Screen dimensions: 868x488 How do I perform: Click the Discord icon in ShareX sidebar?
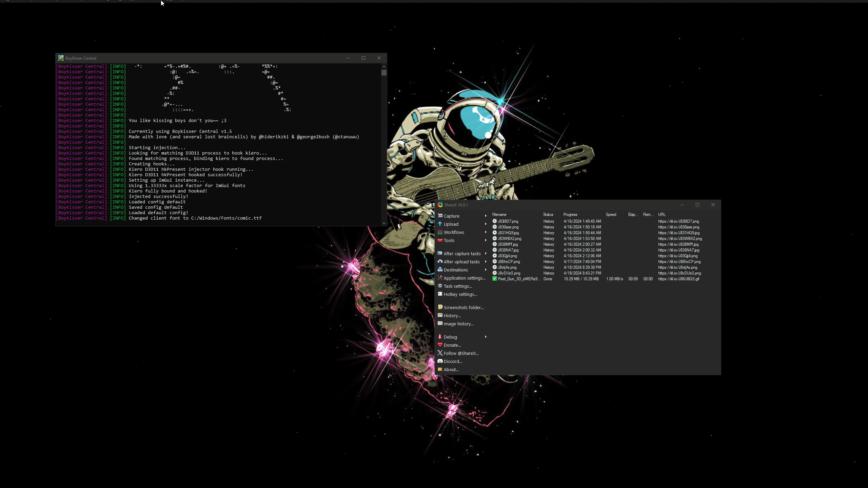(440, 361)
